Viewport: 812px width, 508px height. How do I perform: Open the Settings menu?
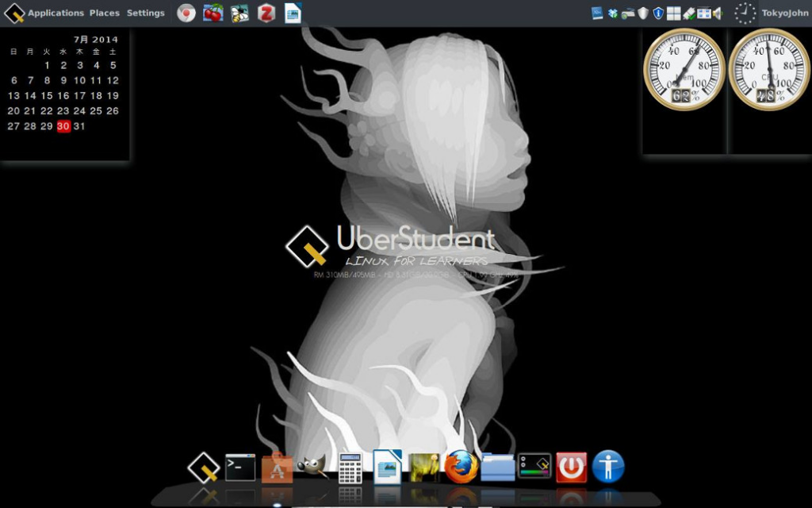[146, 13]
